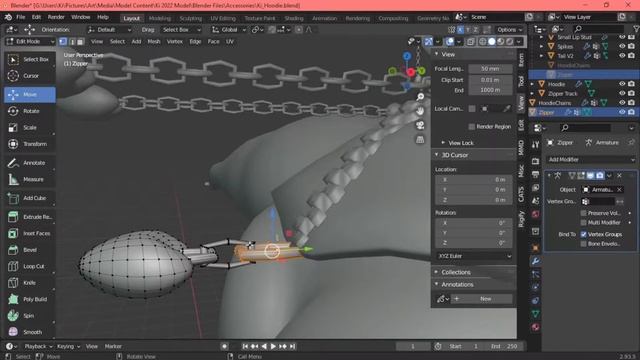Choose the Move tool
The width and height of the screenshot is (640, 360).
click(x=30, y=94)
